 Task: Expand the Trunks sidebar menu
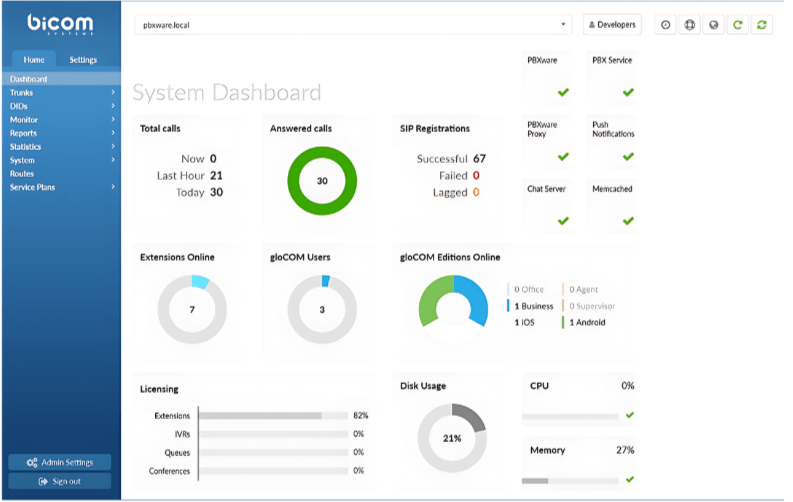point(60,92)
